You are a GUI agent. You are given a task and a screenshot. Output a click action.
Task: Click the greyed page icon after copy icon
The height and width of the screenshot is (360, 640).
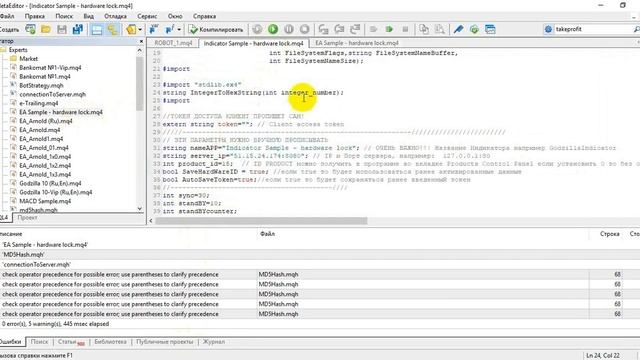440,29
